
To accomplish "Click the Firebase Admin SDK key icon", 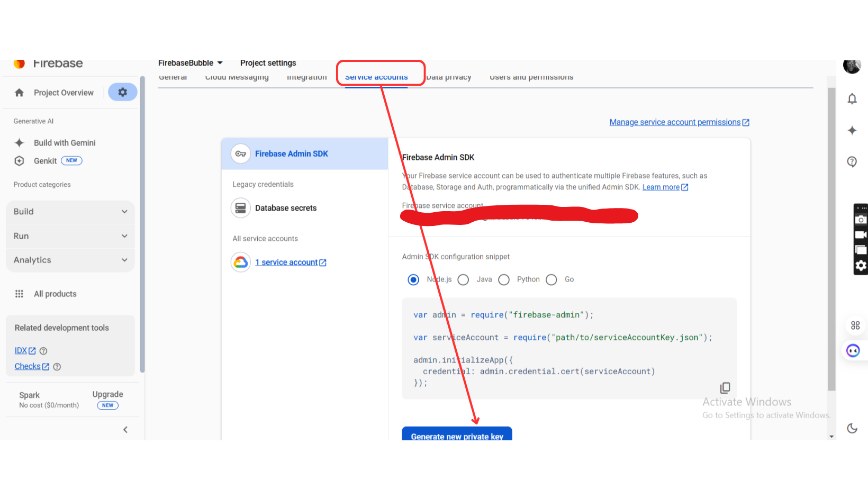I will pyautogui.click(x=241, y=154).
